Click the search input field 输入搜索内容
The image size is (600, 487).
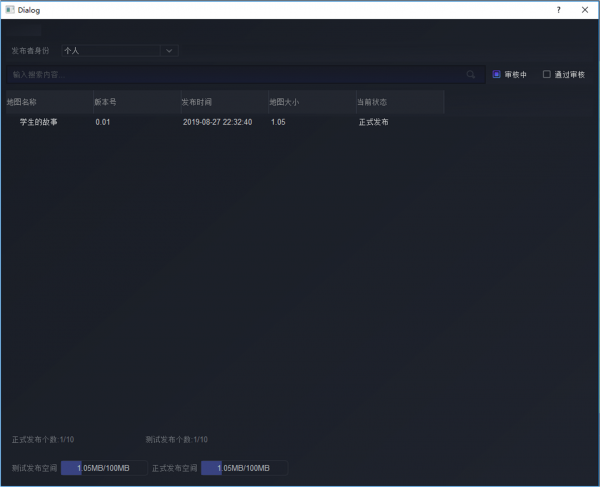246,75
